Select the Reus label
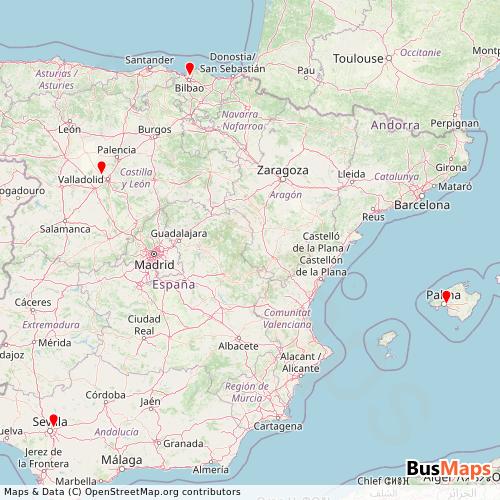The height and width of the screenshot is (500, 500). (x=373, y=217)
